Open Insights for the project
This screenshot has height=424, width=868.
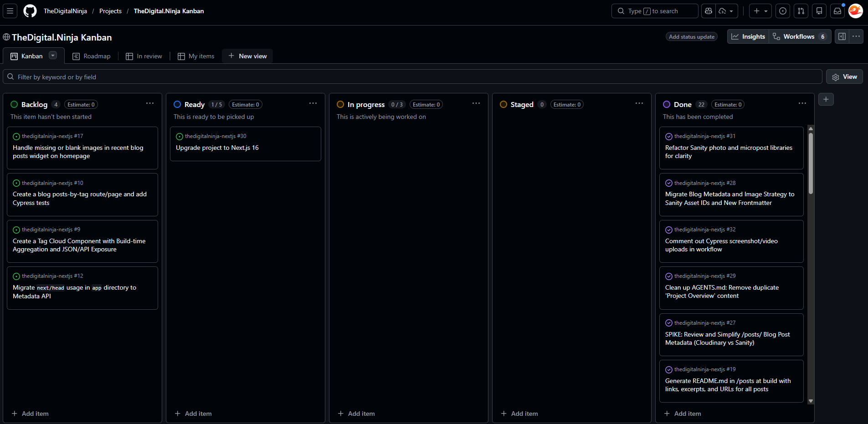[748, 36]
